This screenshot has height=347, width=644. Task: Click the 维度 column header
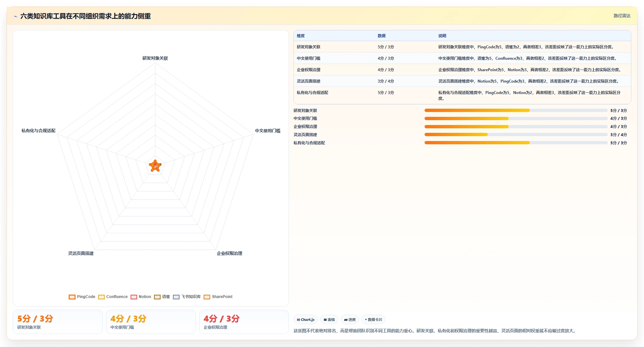click(301, 36)
